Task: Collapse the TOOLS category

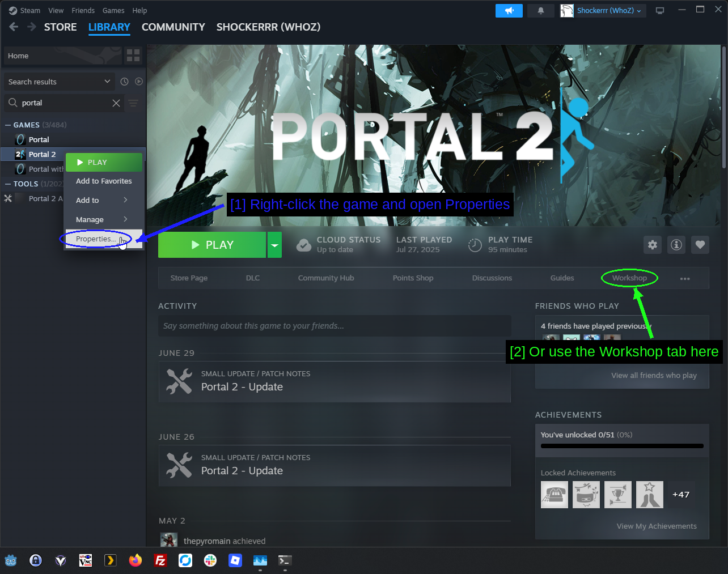Action: click(x=8, y=184)
